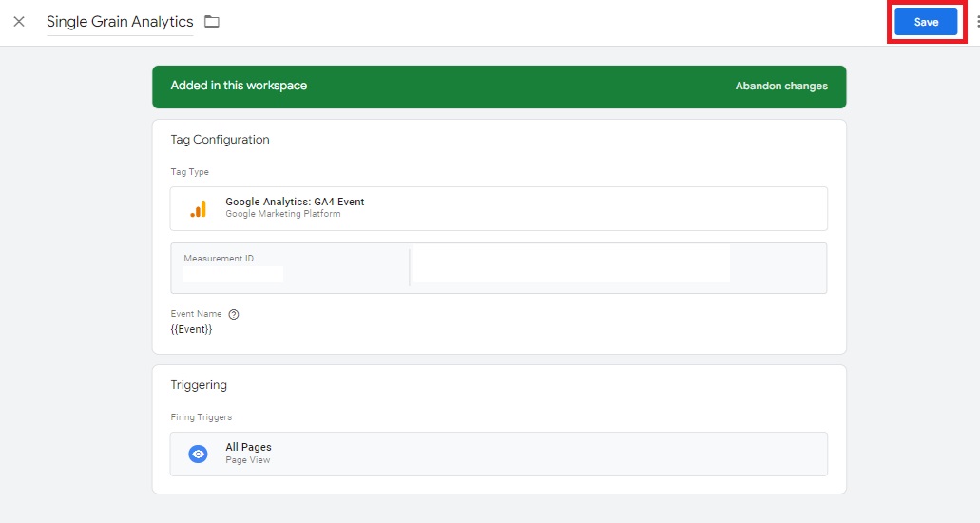Click the Triggering section heading
This screenshot has height=523, width=980.
point(199,385)
